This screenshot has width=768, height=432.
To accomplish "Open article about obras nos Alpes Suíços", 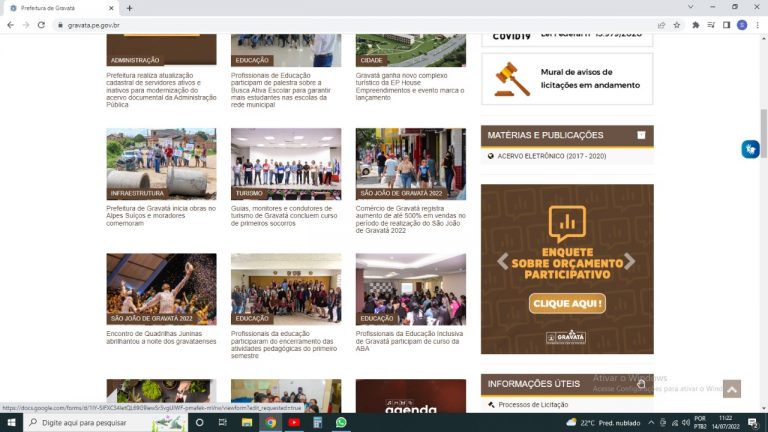I will 161,216.
